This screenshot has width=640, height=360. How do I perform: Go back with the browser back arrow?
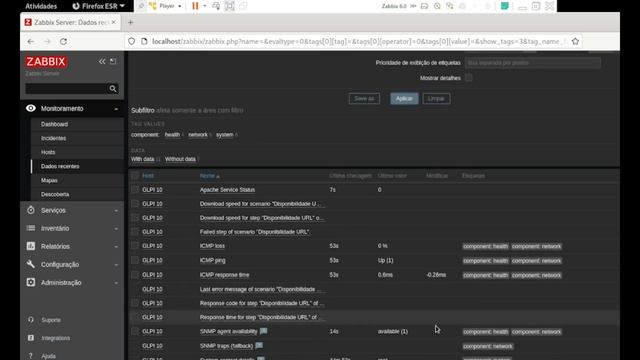coord(31,42)
